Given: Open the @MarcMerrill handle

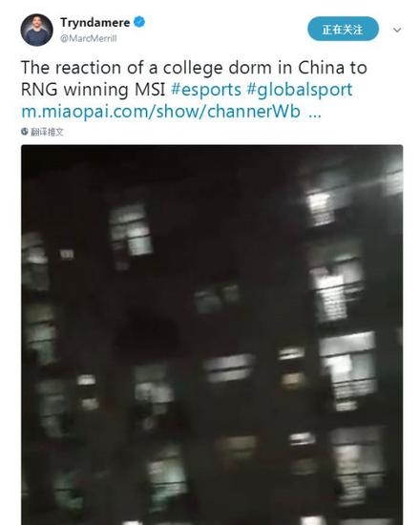Looking at the screenshot, I should click(x=89, y=38).
